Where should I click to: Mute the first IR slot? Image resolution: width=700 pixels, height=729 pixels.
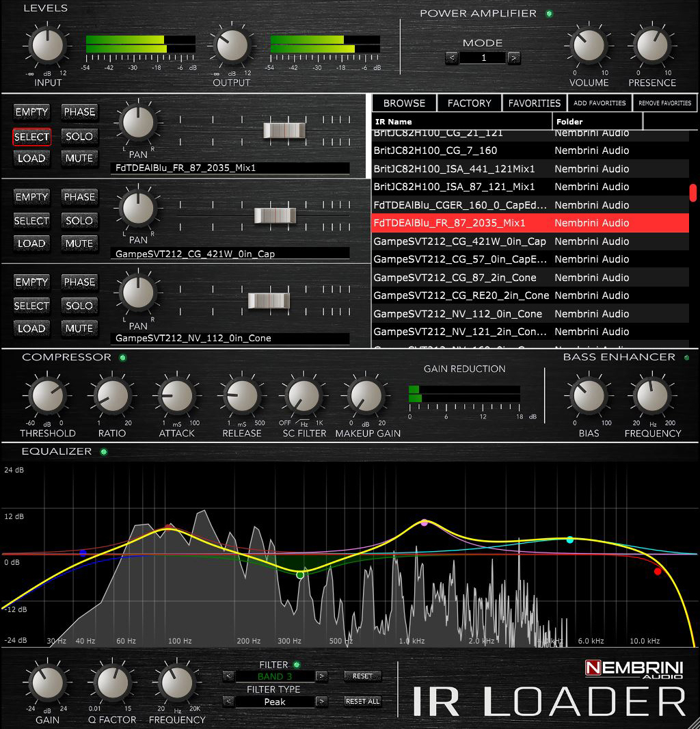pos(79,158)
